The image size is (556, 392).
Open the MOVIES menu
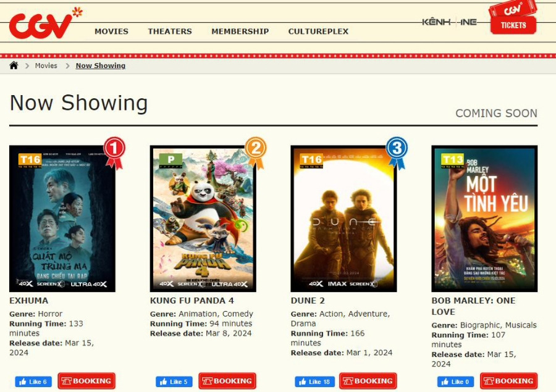coord(111,31)
